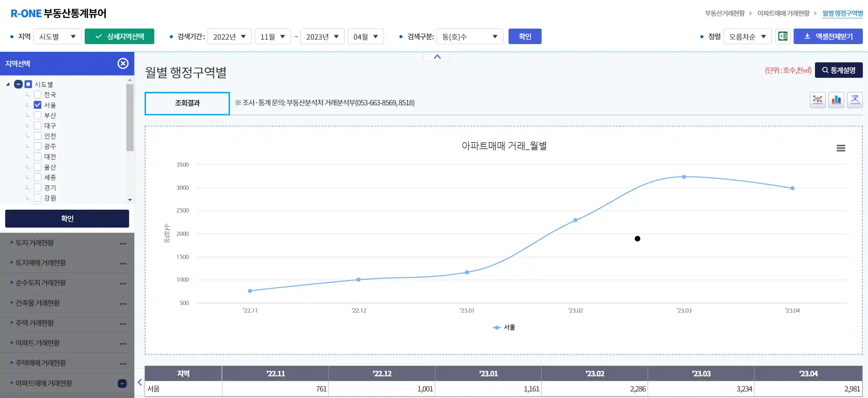Click the '22.11 data point on chart
The height and width of the screenshot is (398, 868).
(x=250, y=291)
